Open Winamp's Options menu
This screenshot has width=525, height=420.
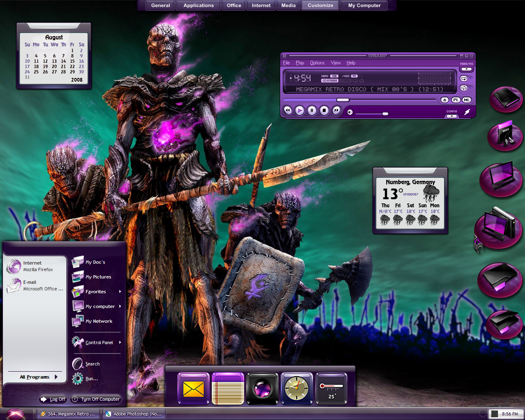pyautogui.click(x=317, y=63)
